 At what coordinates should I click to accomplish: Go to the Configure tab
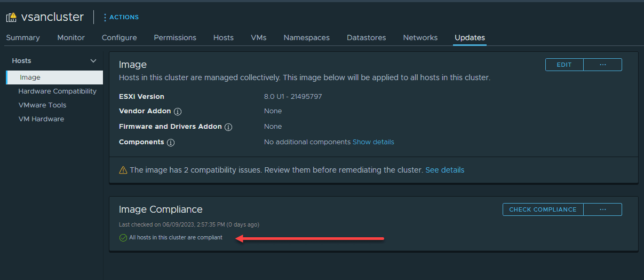pyautogui.click(x=120, y=37)
